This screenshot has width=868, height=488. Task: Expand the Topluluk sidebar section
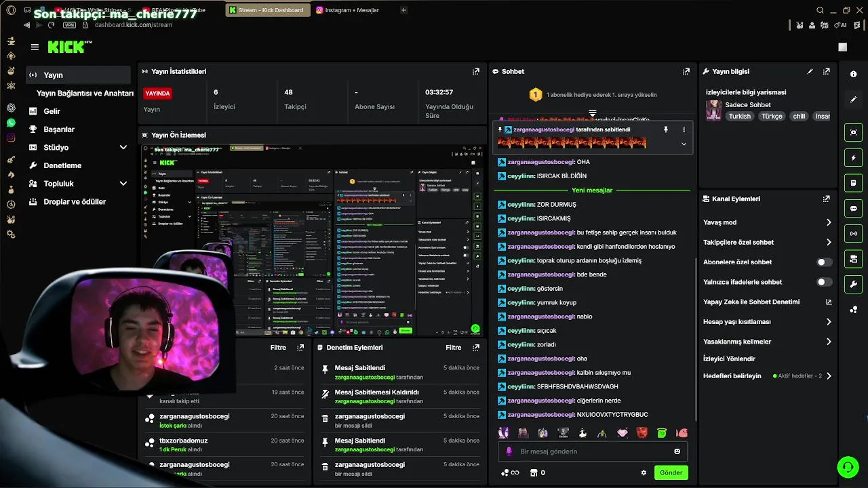[x=123, y=184]
